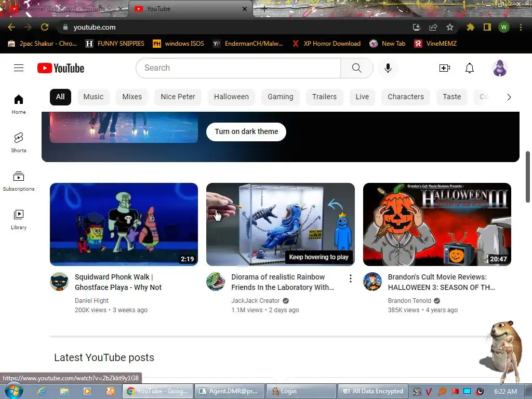Open VineMEMZ bookmark

(x=436, y=44)
